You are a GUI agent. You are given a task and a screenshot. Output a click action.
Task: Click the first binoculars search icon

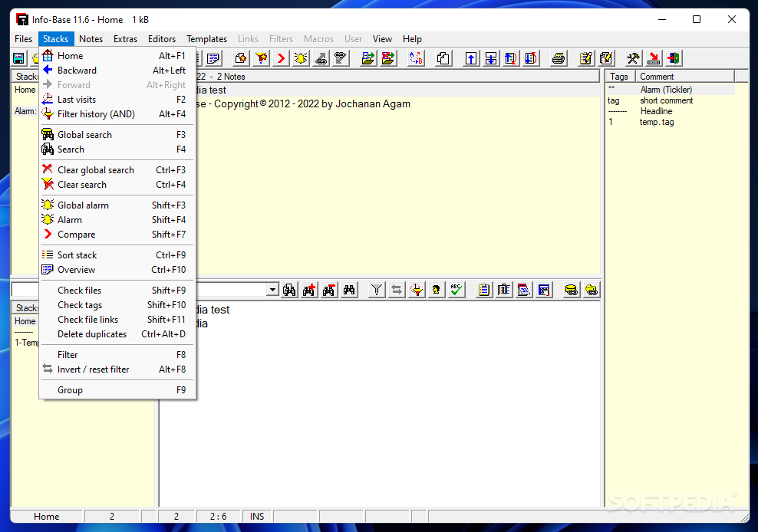(x=289, y=290)
